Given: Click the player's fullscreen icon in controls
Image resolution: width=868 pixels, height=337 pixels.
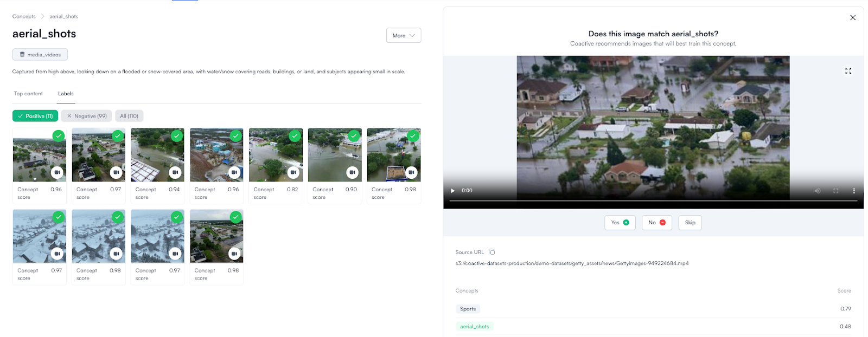Looking at the screenshot, I should pos(835,191).
